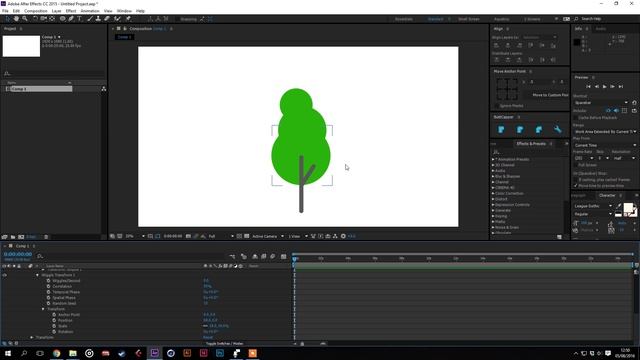The image size is (640, 360).
Task: Open the Effect menu
Action: pos(71,11)
